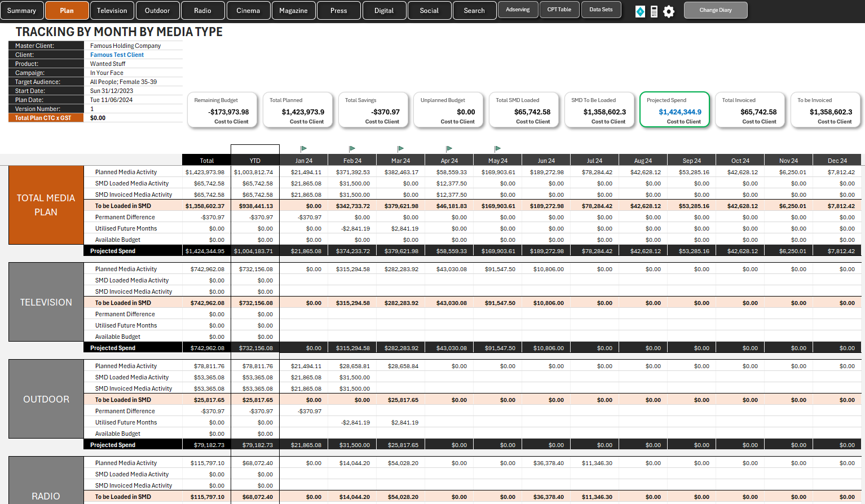Open the Television tab
This screenshot has width=865, height=504.
(112, 11)
